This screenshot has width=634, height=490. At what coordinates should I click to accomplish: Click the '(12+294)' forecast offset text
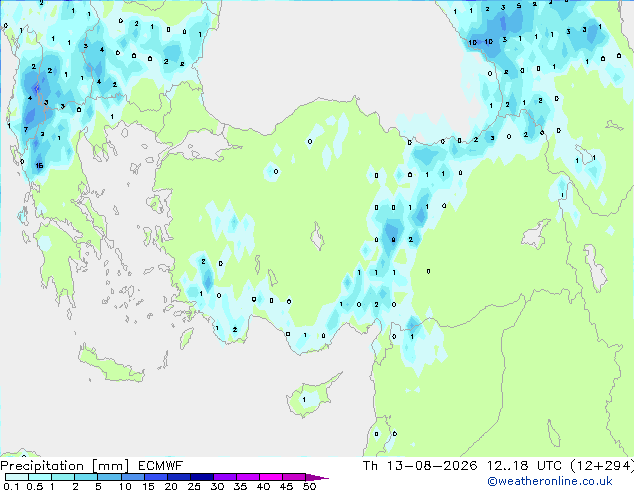(x=602, y=466)
